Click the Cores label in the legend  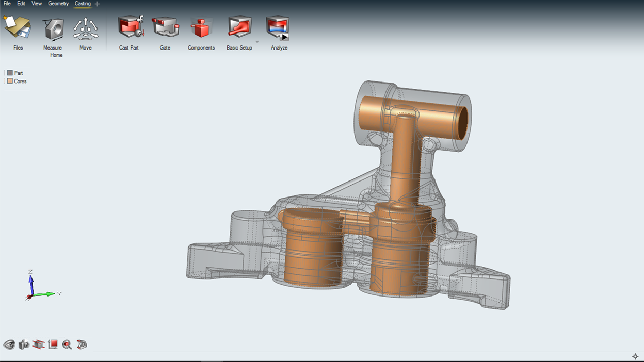[19, 81]
